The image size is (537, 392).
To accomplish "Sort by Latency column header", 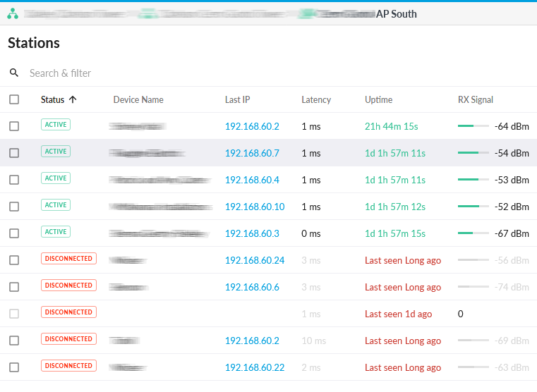I will 315,99.
